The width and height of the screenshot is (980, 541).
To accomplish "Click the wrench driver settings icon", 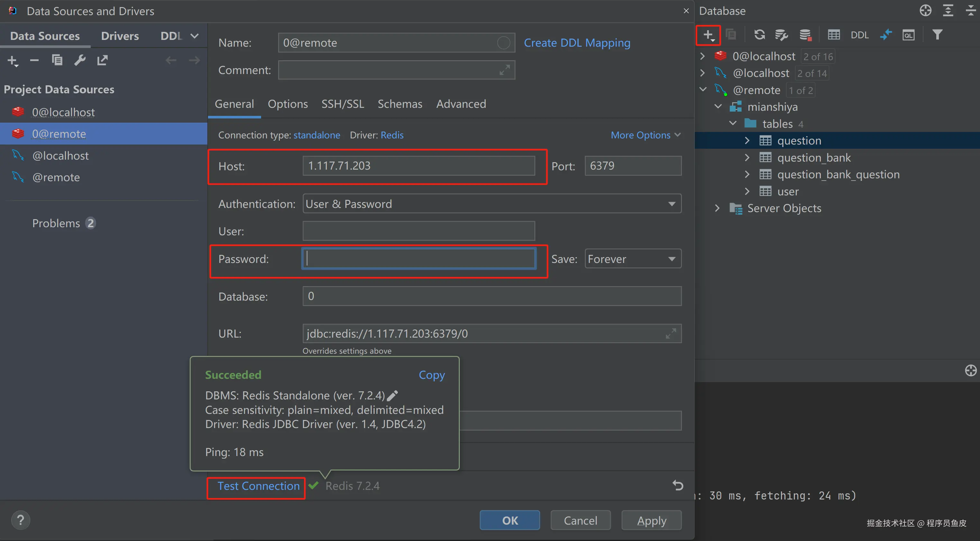I will click(79, 60).
